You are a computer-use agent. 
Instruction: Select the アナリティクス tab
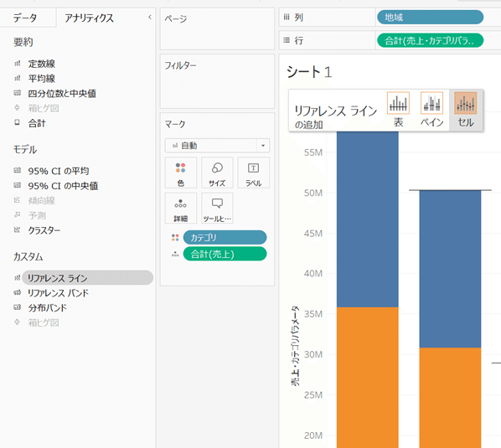coord(89,18)
